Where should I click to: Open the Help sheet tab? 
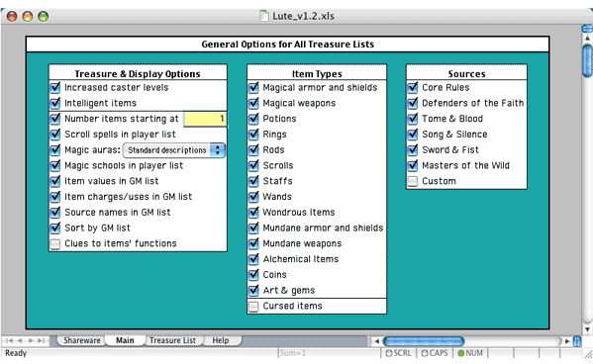pyautogui.click(x=221, y=340)
